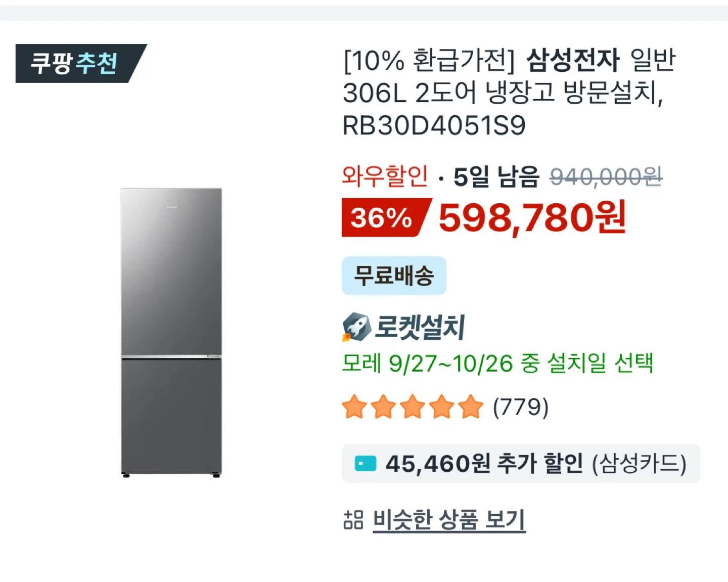Click the 로켓설치 rocket icon
Viewport: 728px width, 582px height.
(355, 327)
